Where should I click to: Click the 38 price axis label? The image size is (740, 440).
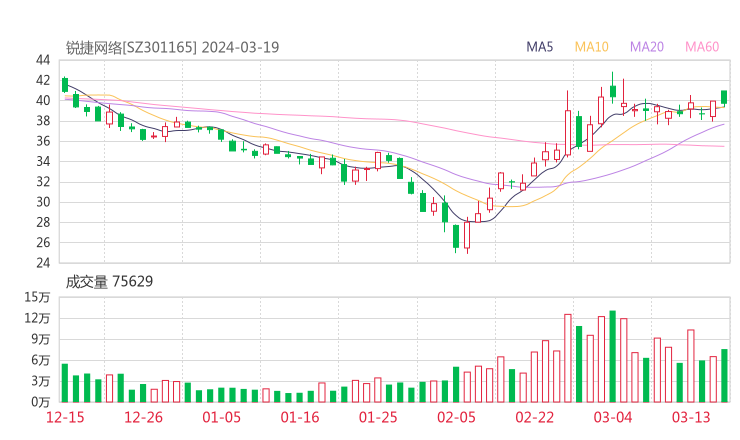43,121
